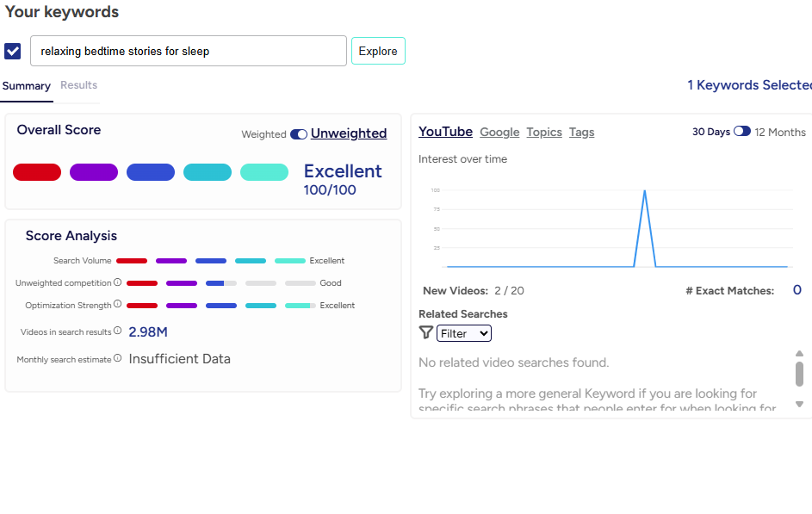This screenshot has height=514, width=812.
Task: Click the Related Searches scrollbar thumb
Action: (x=799, y=375)
